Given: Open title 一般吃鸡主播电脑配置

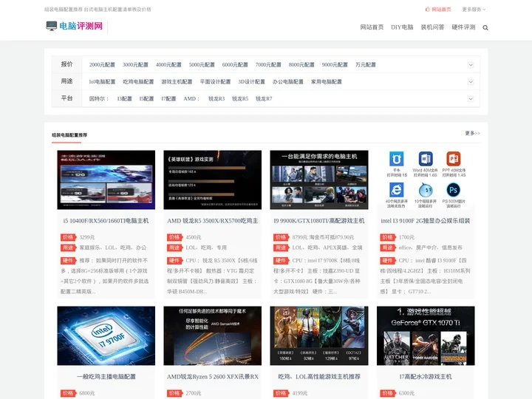Looking at the screenshot, I should tap(106, 377).
